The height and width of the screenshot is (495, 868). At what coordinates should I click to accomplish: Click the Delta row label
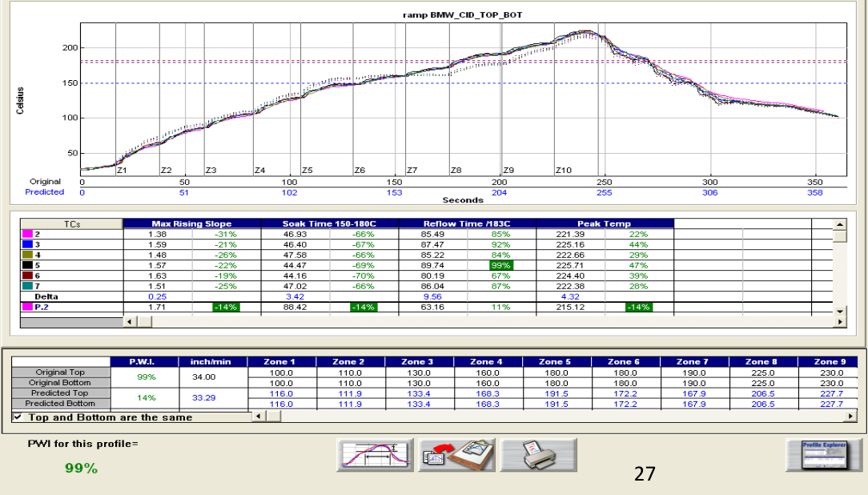[46, 297]
